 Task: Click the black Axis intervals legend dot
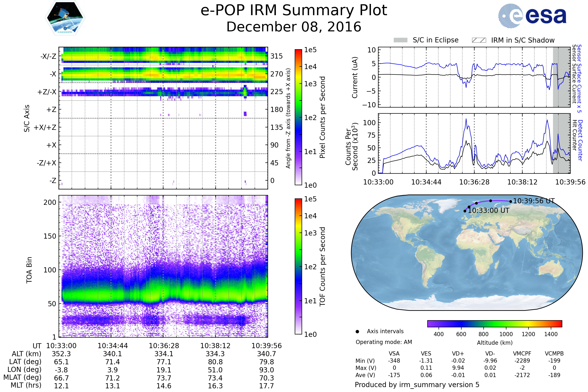pos(357,331)
